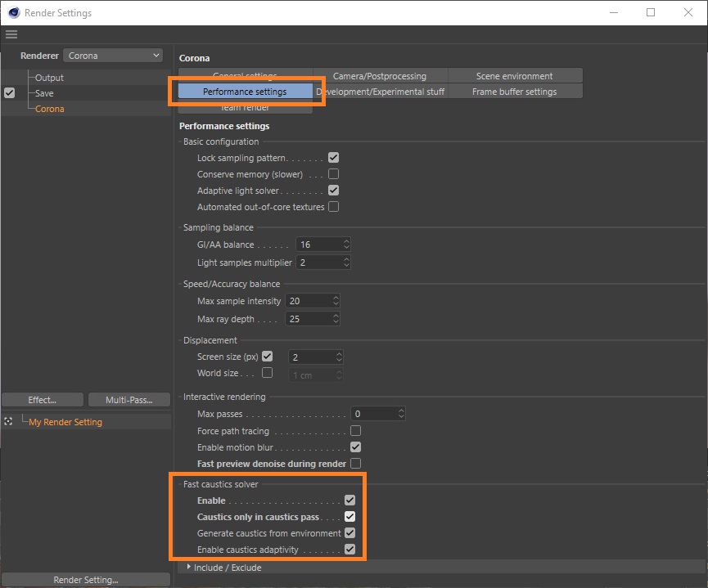Open the Performance settings tab
The width and height of the screenshot is (708, 588).
tap(245, 91)
